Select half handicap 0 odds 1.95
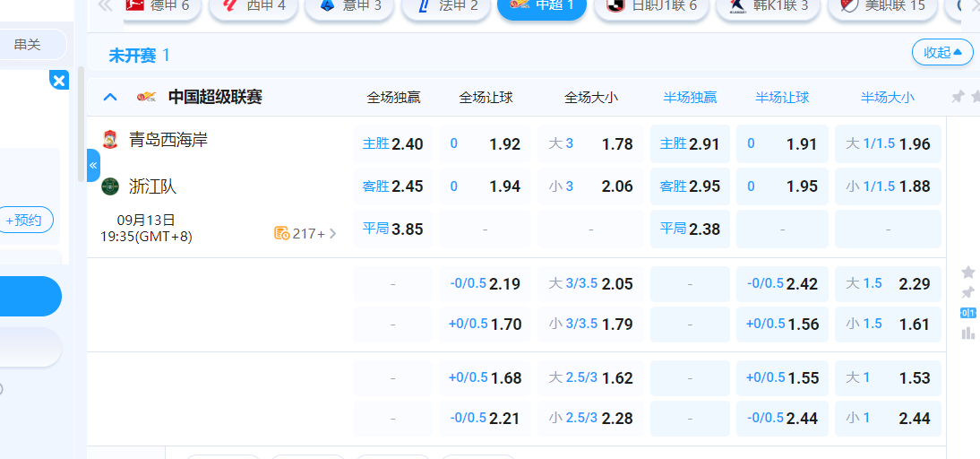The height and width of the screenshot is (459, 980). 783,186
